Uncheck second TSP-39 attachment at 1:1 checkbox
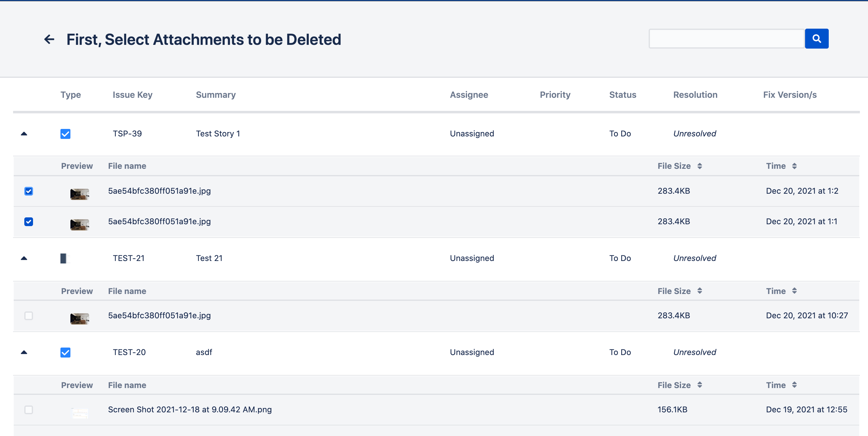This screenshot has width=868, height=436. [29, 222]
